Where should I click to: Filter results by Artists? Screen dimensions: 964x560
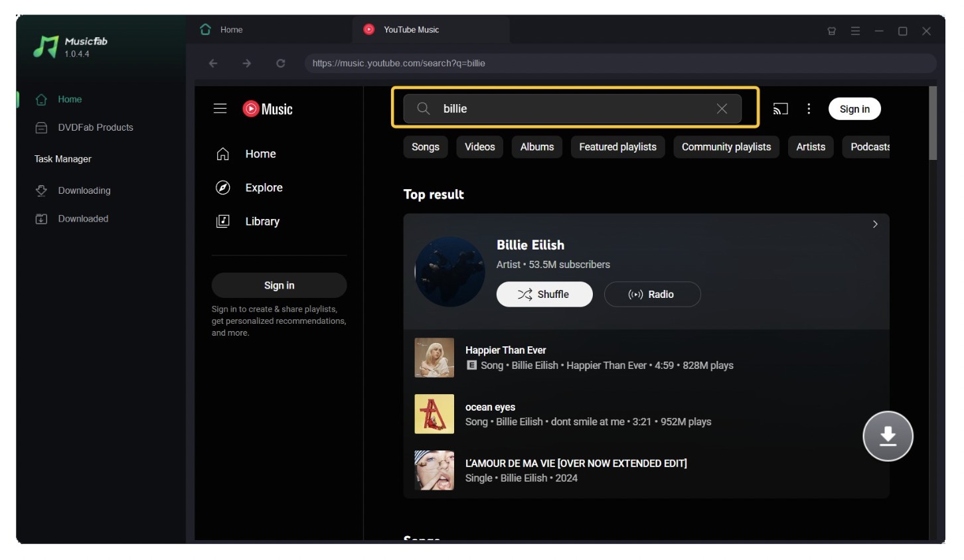pos(811,147)
